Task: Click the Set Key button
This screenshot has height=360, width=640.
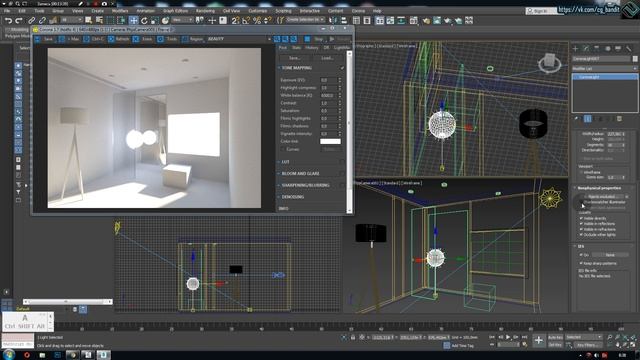Action: coord(556,345)
